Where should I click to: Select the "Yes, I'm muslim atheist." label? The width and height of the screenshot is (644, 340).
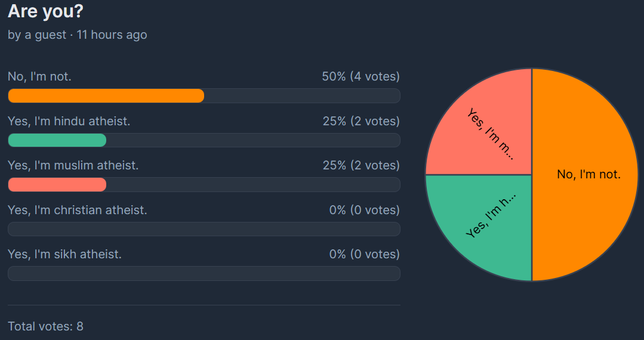pyautogui.click(x=73, y=165)
